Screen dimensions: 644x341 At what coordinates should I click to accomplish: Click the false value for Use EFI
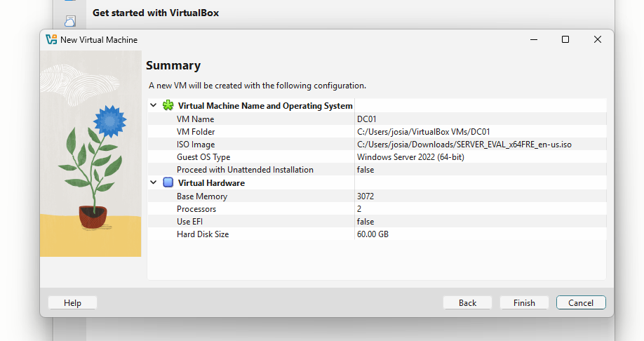(x=365, y=222)
